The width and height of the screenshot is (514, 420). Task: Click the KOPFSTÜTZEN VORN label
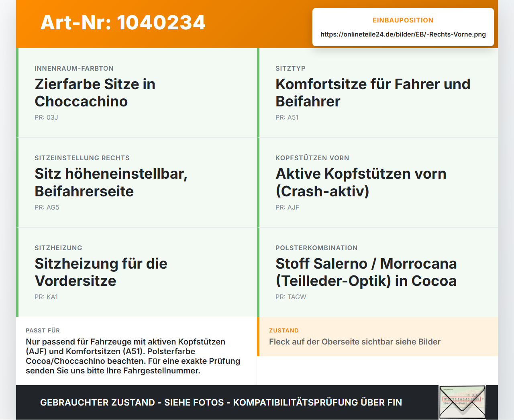[312, 158]
